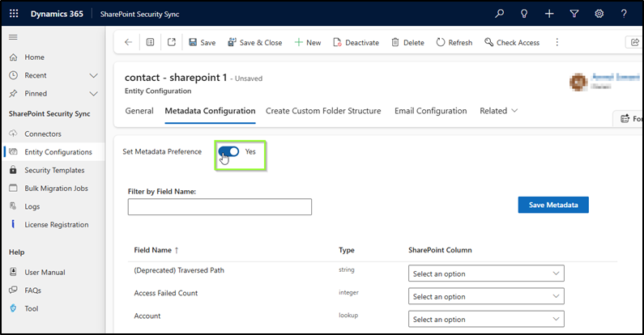Collapse the sidebar with hamburger icon

tap(13, 38)
